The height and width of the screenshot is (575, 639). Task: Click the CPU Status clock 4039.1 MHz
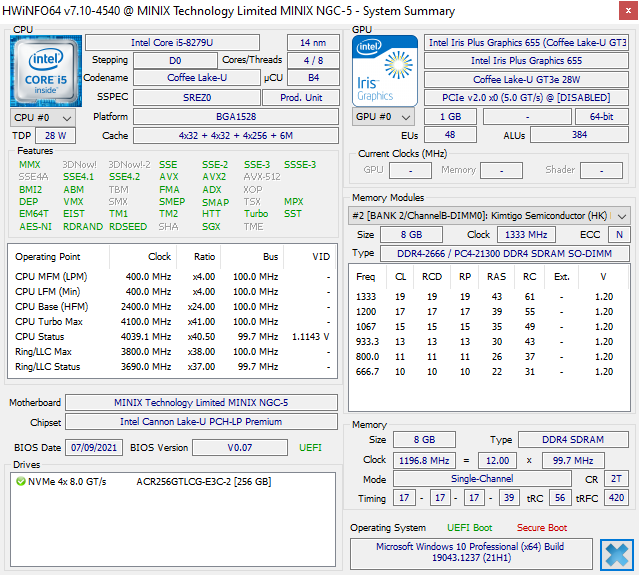coord(146,337)
